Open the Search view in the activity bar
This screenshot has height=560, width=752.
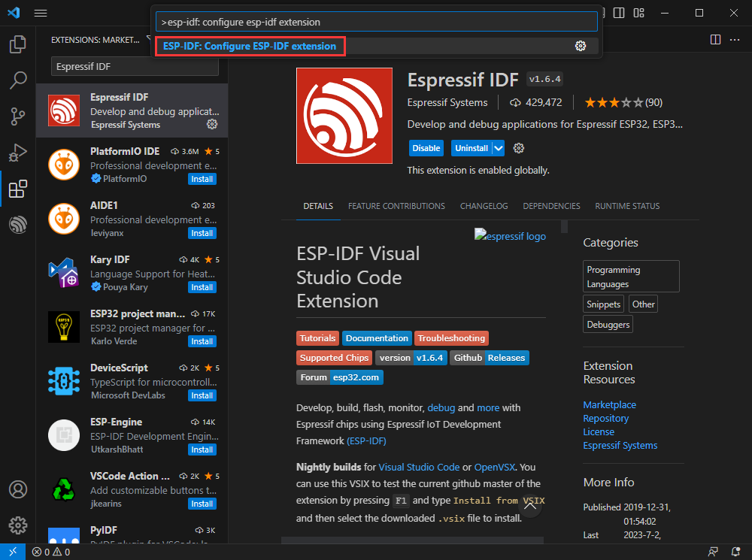point(18,80)
